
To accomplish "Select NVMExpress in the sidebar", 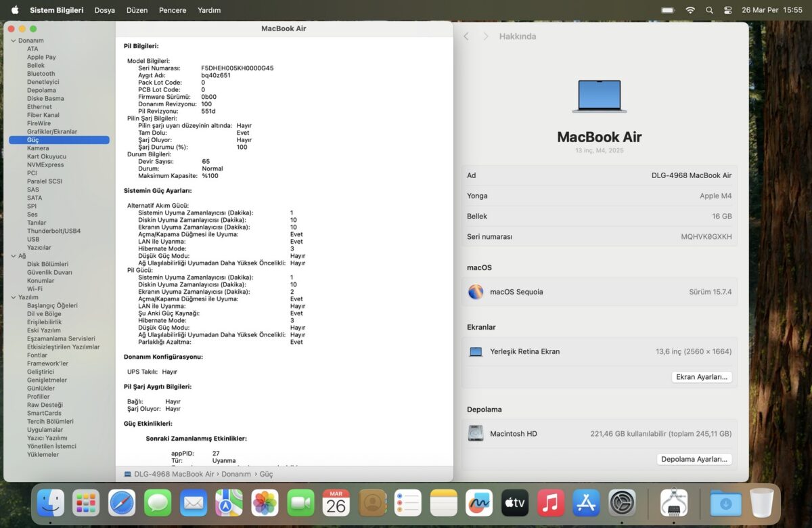I will pyautogui.click(x=45, y=164).
